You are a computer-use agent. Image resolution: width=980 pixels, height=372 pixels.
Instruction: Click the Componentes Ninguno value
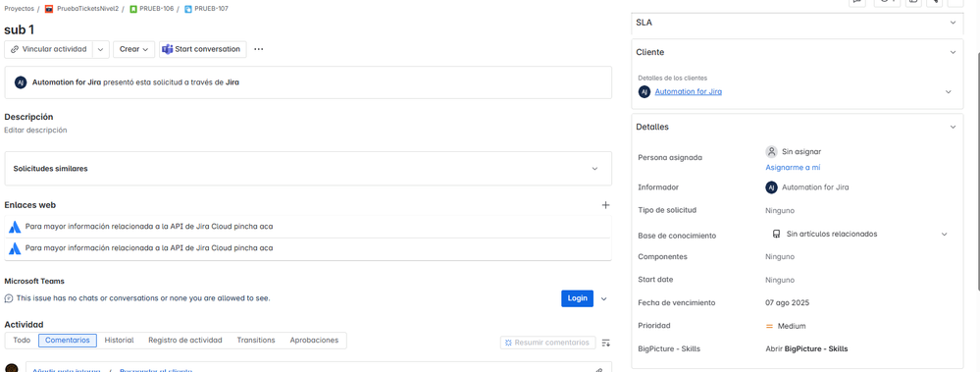pos(779,257)
